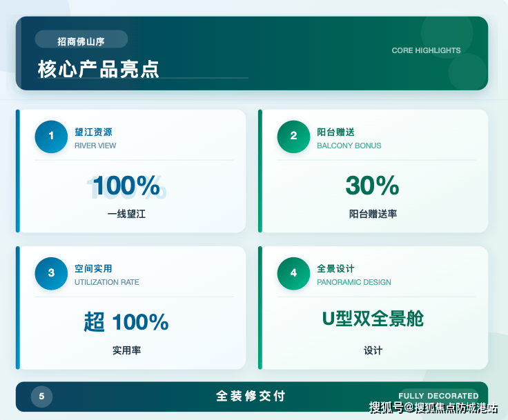Click the CORE HIGHLIGHTS text in header

[426, 50]
